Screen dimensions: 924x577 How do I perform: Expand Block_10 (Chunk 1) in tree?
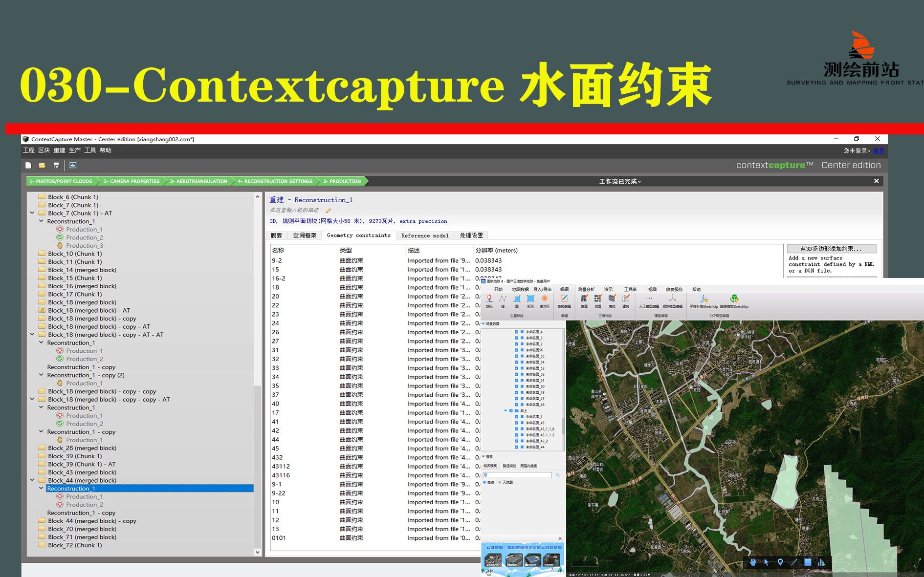33,254
